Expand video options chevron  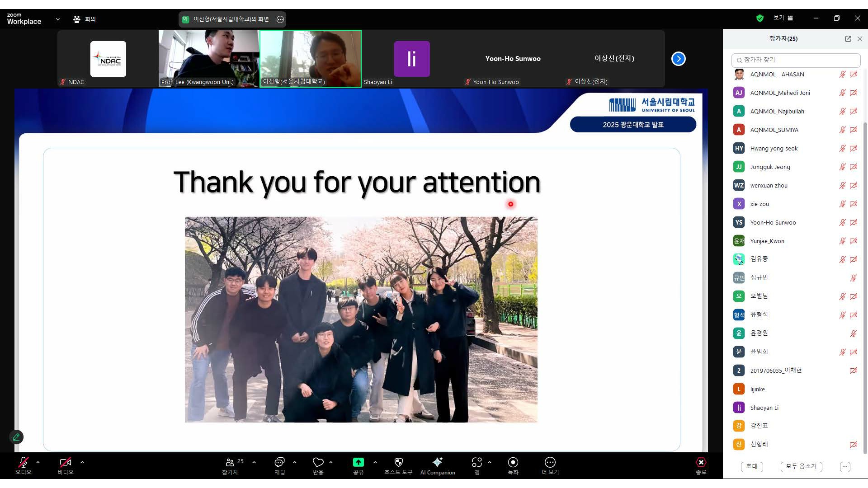(x=82, y=462)
